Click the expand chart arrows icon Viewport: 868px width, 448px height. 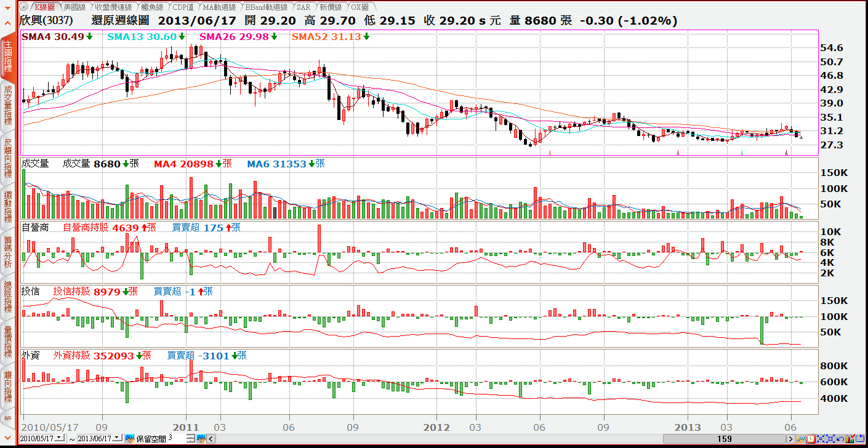pyautogui.click(x=830, y=439)
